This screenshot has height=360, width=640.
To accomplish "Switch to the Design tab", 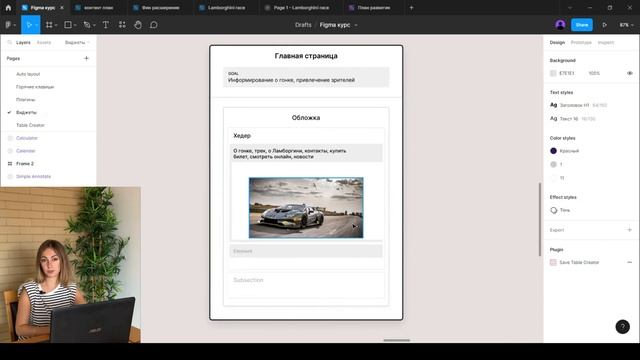I will pos(557,42).
